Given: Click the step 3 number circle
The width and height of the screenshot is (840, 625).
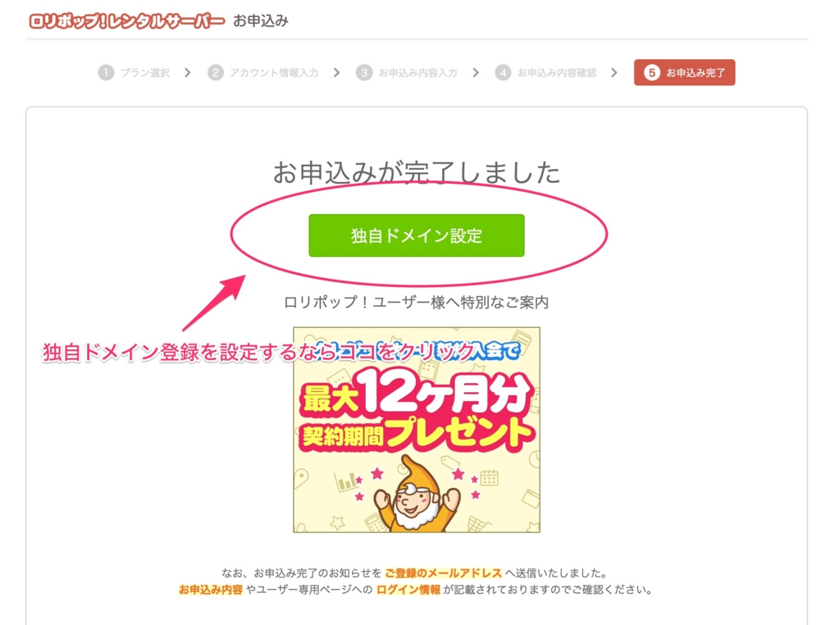Looking at the screenshot, I should click(x=364, y=72).
